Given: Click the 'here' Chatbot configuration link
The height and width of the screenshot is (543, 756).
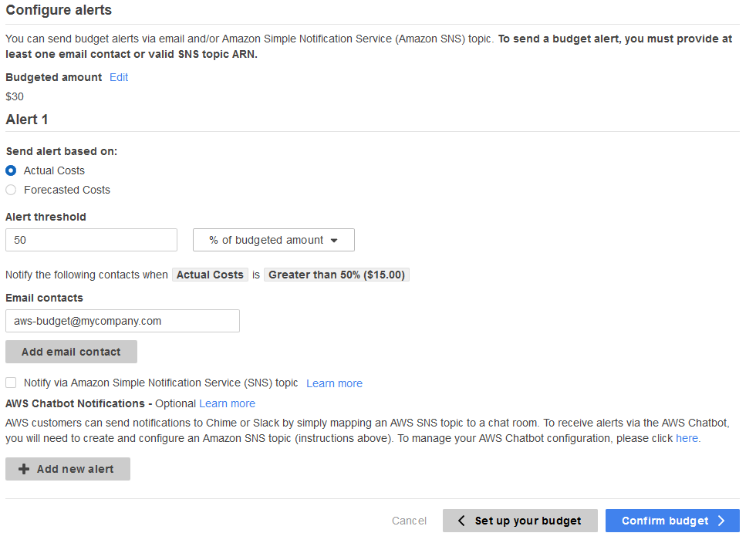Looking at the screenshot, I should click(687, 438).
